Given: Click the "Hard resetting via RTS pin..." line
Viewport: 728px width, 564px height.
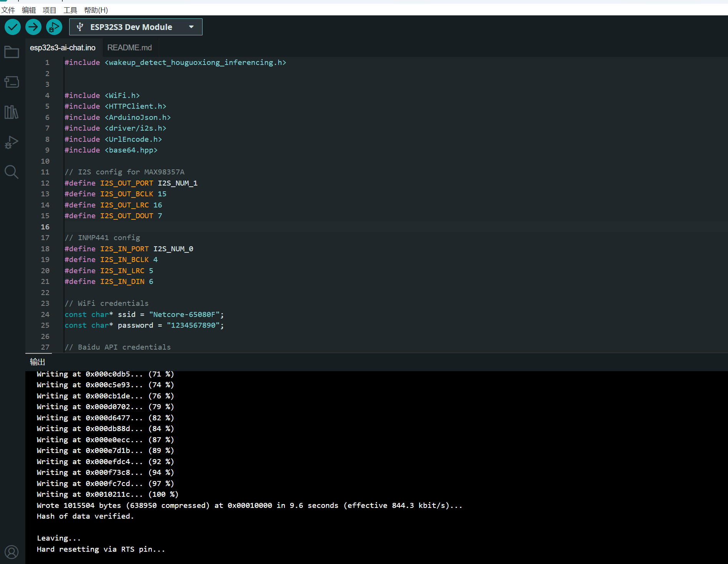Looking at the screenshot, I should [101, 549].
